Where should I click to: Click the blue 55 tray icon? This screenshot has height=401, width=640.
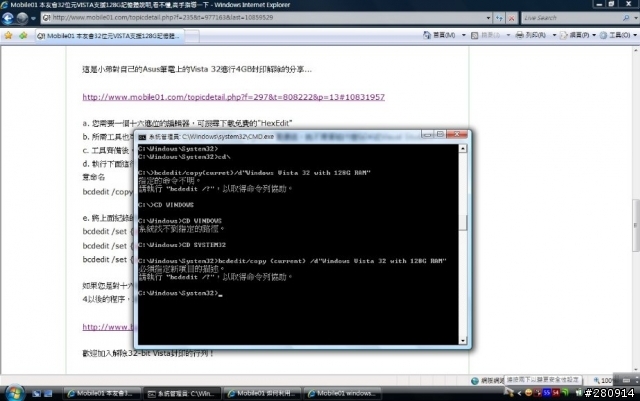coord(547,393)
